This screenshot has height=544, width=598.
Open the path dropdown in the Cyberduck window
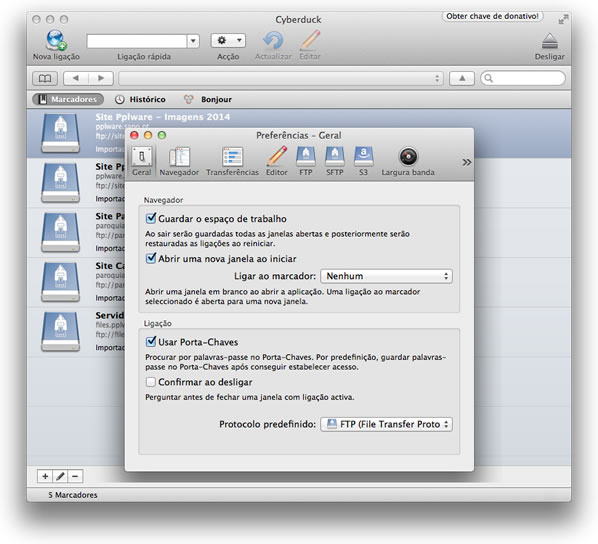[x=281, y=79]
